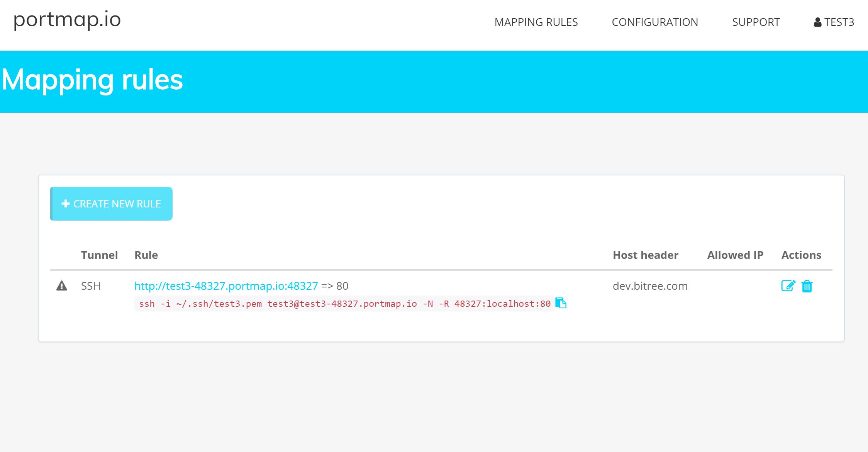The width and height of the screenshot is (868, 452).
Task: Click the dev.bitree.com host header entry
Action: [650, 286]
